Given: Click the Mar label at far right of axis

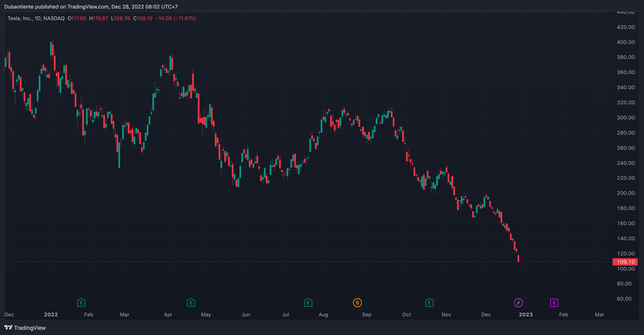Looking at the screenshot, I should (600, 314).
